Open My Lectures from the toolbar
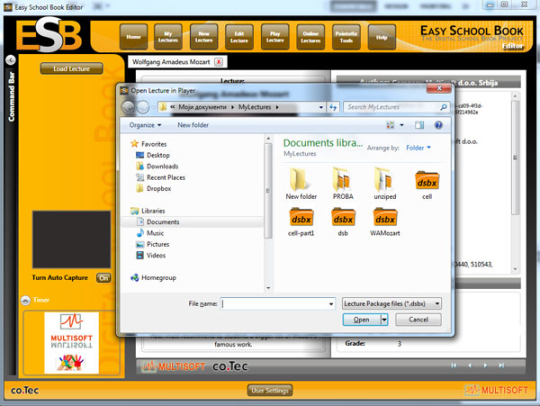The image size is (540, 406). (x=168, y=37)
